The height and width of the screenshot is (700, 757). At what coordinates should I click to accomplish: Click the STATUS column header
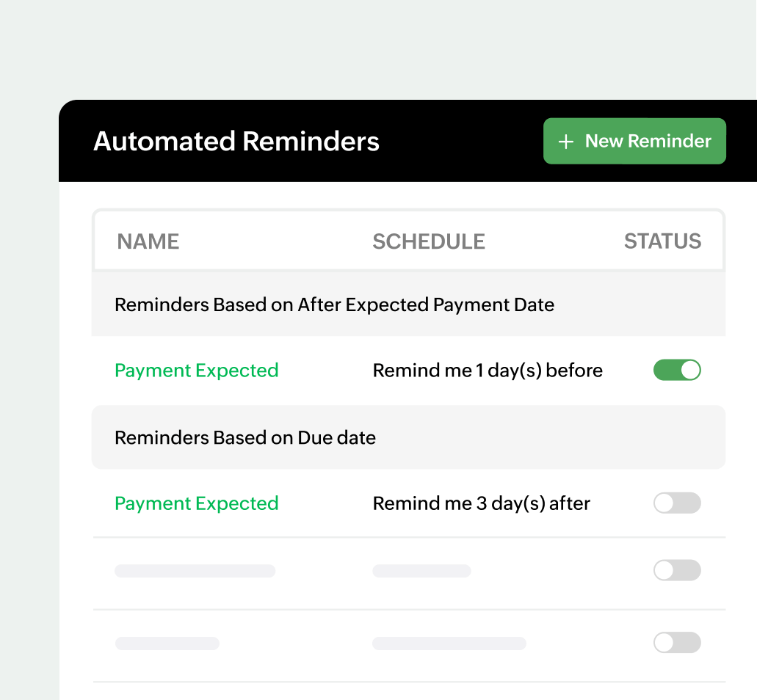click(x=662, y=241)
